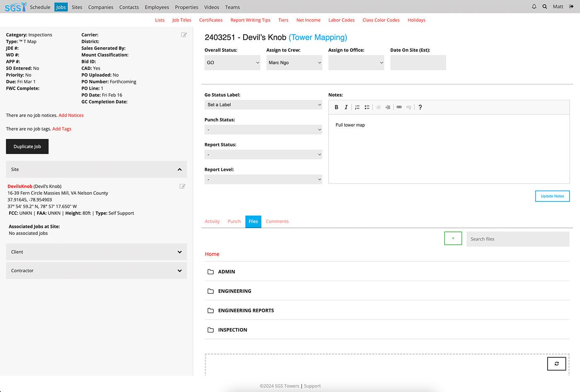This screenshot has height=392, width=580.
Task: Toggle bold formatting in Notes editor
Action: click(336, 107)
